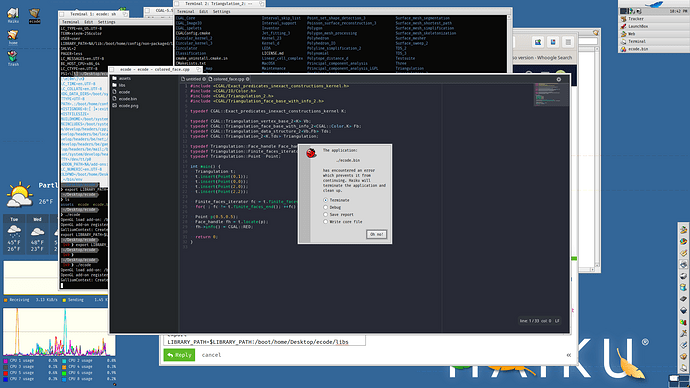This screenshot has height=388, width=690.
Task: Collapse the reply panel double chevron
Action: pos(569,355)
